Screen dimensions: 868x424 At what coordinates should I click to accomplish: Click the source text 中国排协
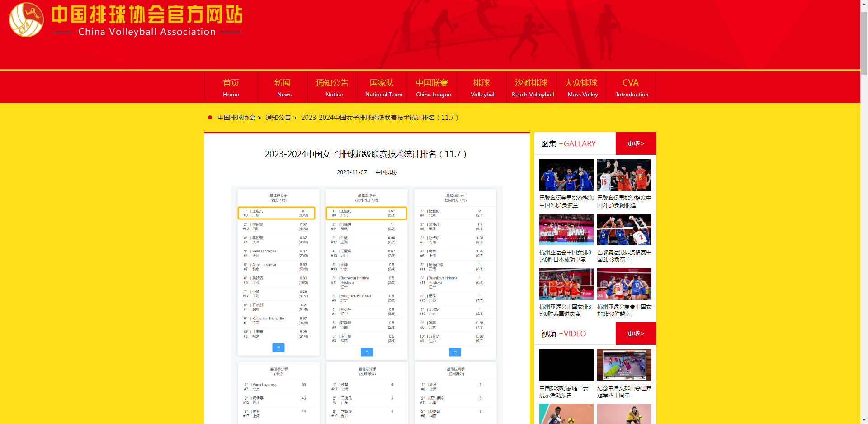tap(386, 172)
